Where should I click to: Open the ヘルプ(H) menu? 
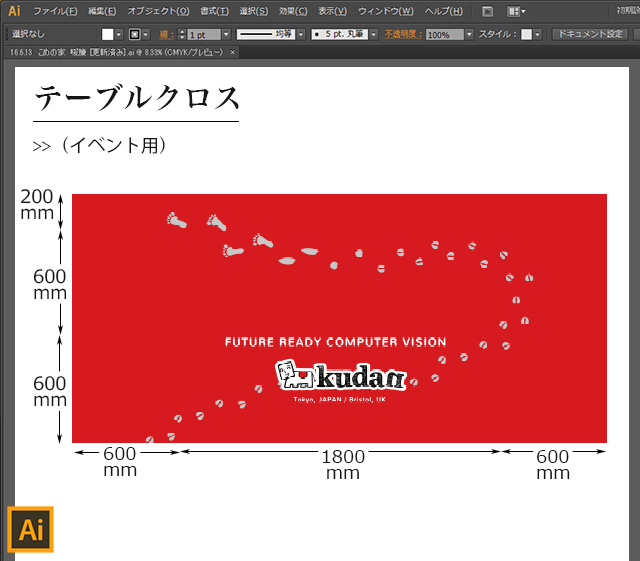click(x=444, y=11)
